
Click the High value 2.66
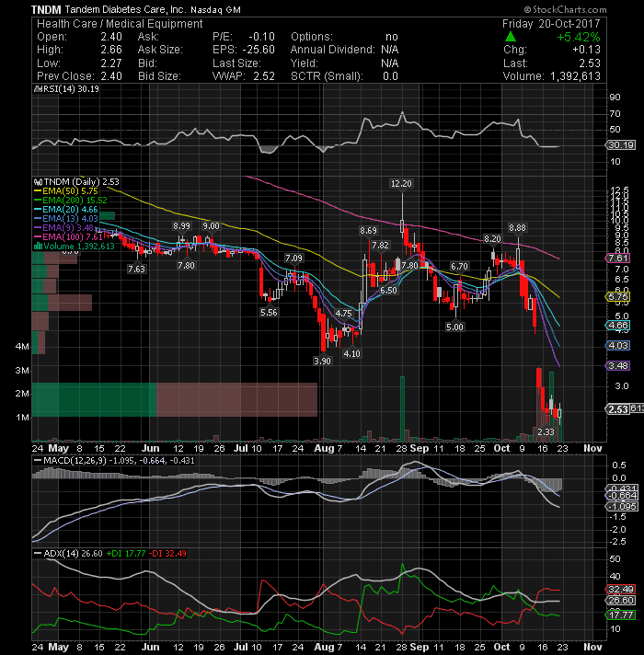tap(111, 50)
